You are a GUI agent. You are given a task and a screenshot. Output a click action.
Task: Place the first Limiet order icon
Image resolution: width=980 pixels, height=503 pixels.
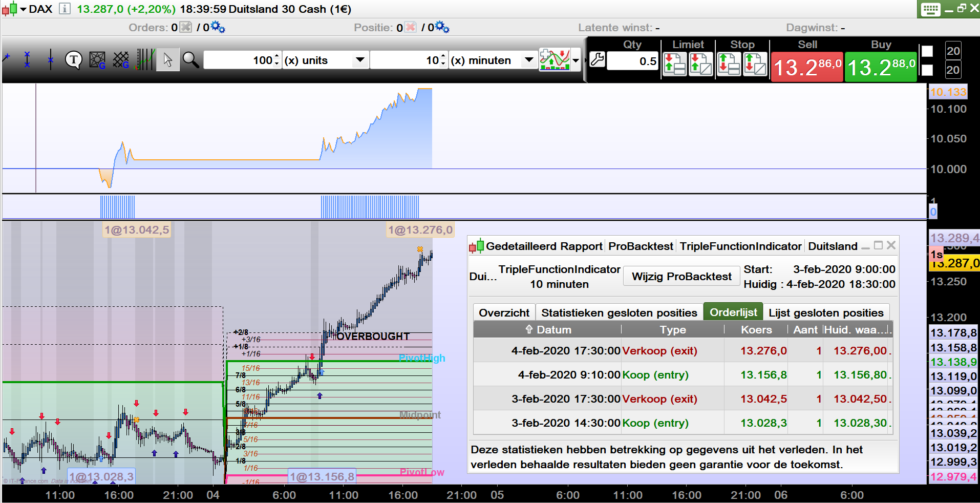674,65
